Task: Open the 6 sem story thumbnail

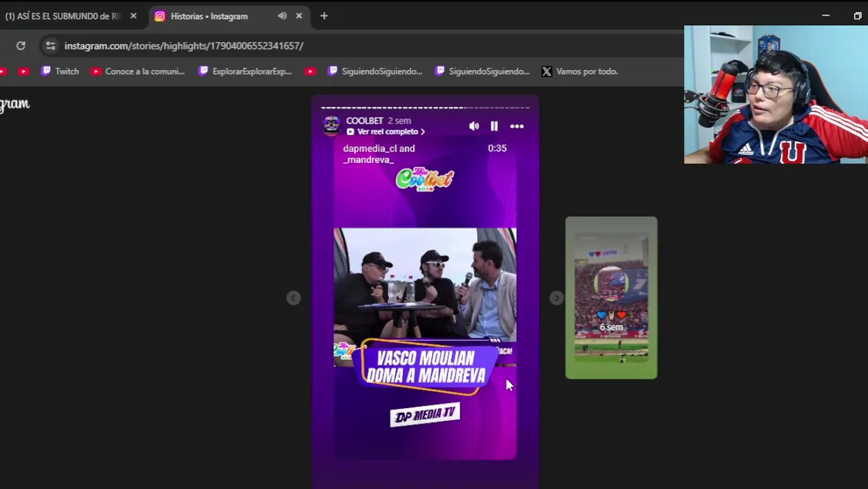Action: click(x=611, y=297)
